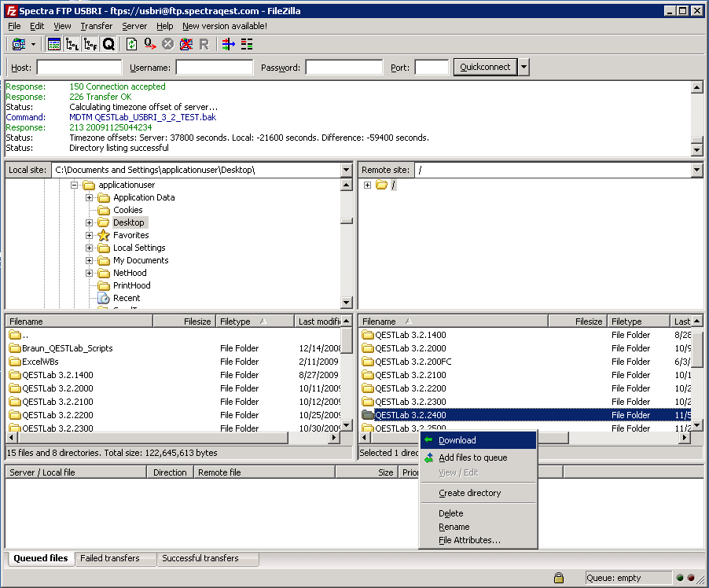Image resolution: width=709 pixels, height=588 pixels.
Task: Click the lock encryption icon in status bar
Action: click(x=558, y=578)
